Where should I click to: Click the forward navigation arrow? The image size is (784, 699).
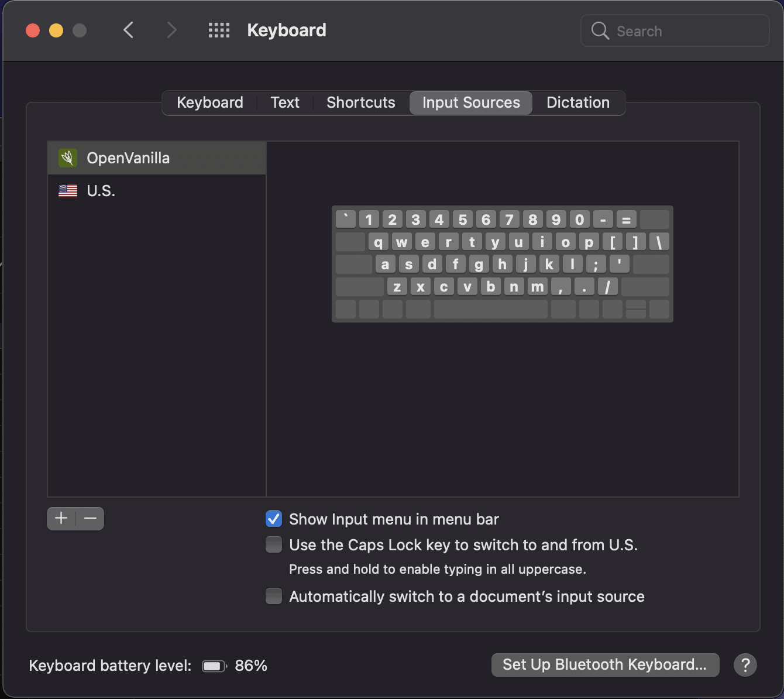(171, 30)
